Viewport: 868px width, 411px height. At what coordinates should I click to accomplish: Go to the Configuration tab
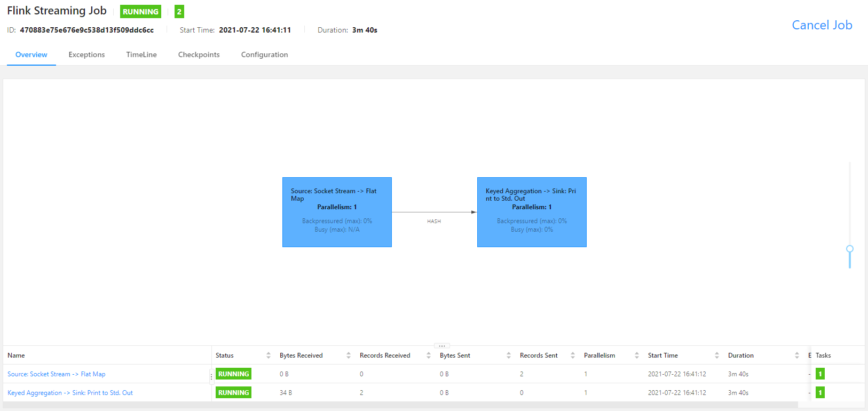point(264,55)
